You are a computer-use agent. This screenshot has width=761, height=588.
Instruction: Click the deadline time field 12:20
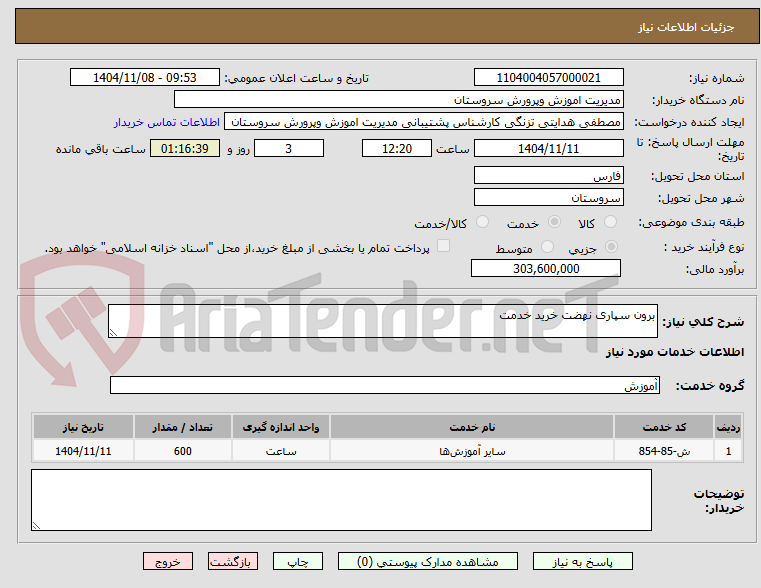point(397,148)
